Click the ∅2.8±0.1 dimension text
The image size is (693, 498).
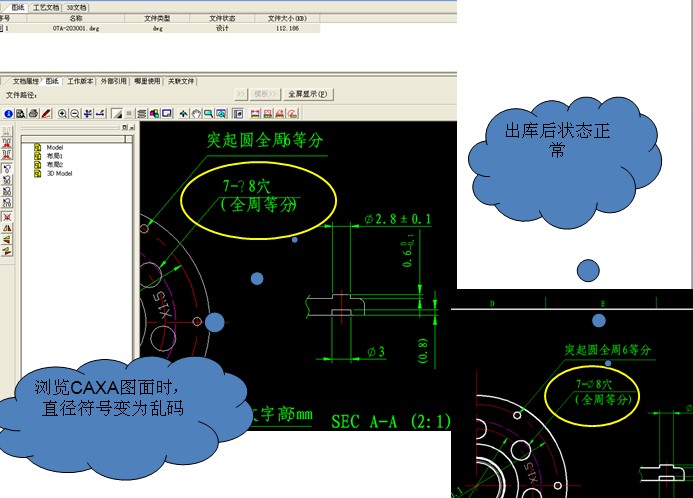click(x=398, y=219)
